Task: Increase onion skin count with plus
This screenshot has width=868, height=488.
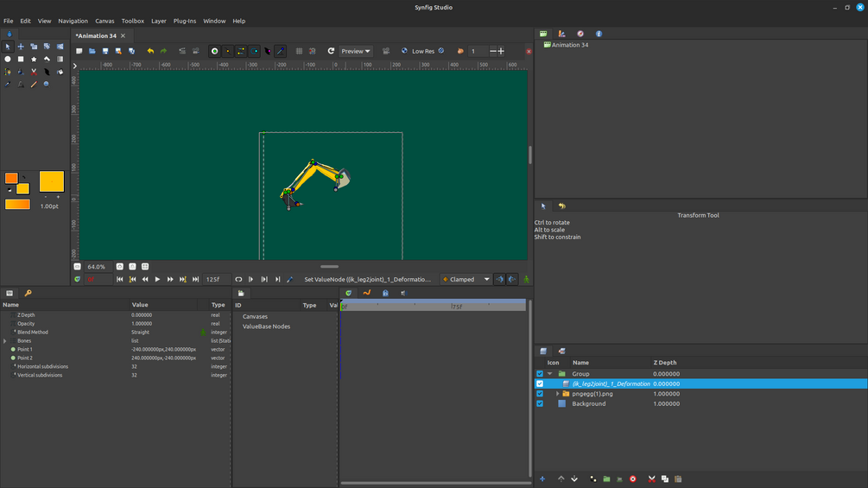Action: pyautogui.click(x=501, y=51)
